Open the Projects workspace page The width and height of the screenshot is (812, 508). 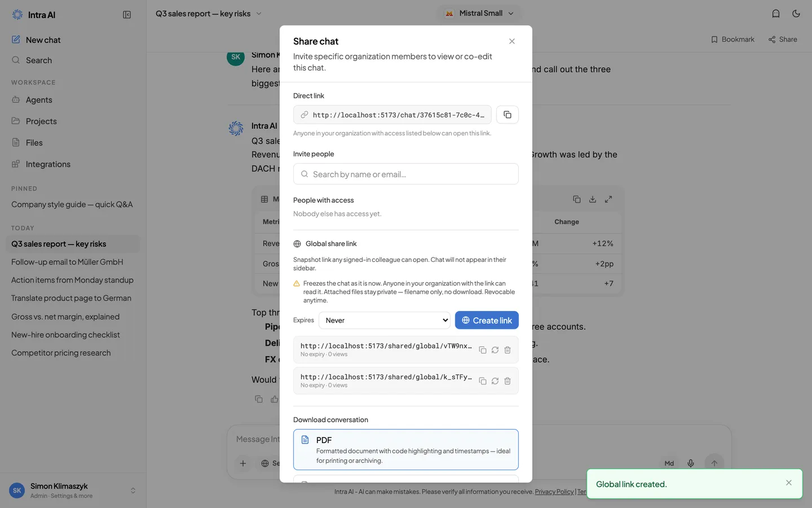click(72, 121)
